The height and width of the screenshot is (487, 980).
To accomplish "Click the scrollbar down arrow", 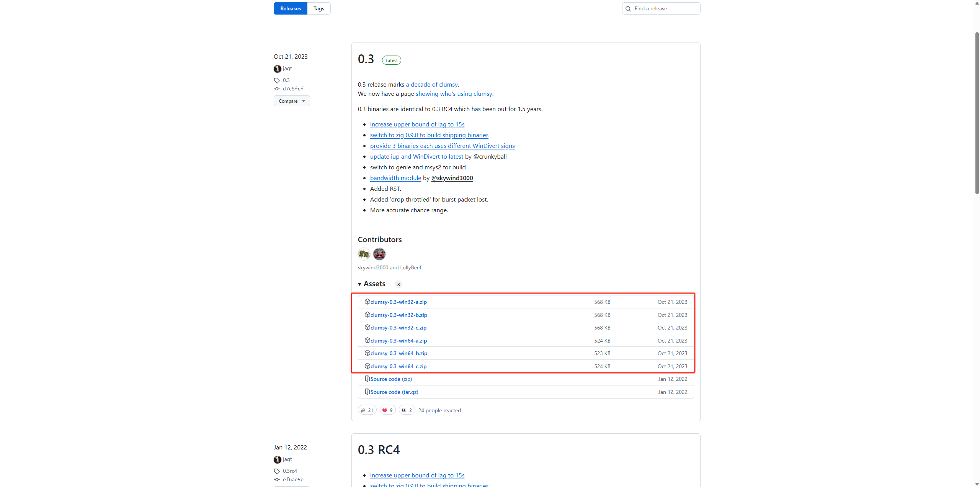I will coord(977,484).
